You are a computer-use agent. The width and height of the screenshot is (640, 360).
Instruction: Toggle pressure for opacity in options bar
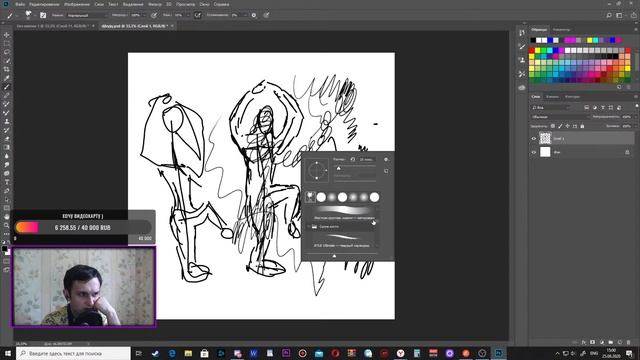coord(154,15)
